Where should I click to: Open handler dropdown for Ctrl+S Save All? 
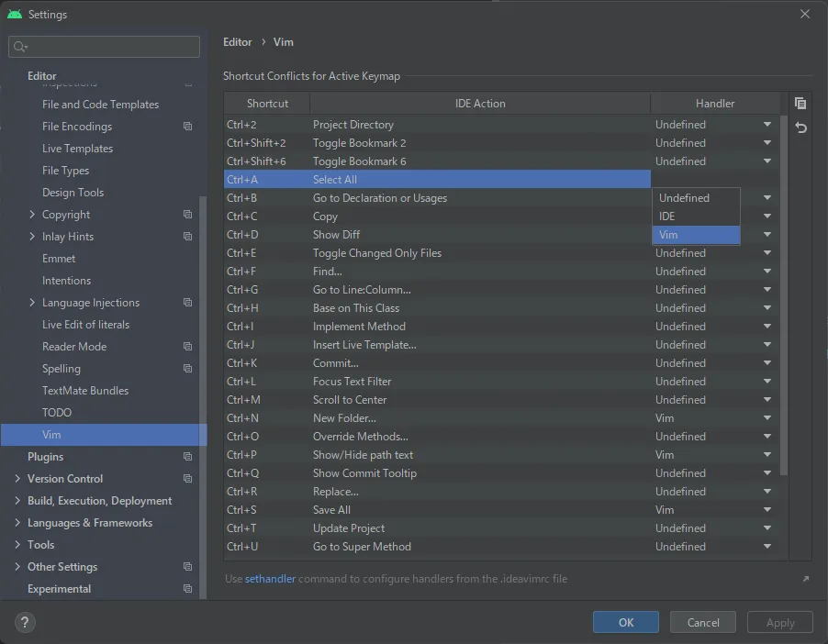pyautogui.click(x=766, y=510)
